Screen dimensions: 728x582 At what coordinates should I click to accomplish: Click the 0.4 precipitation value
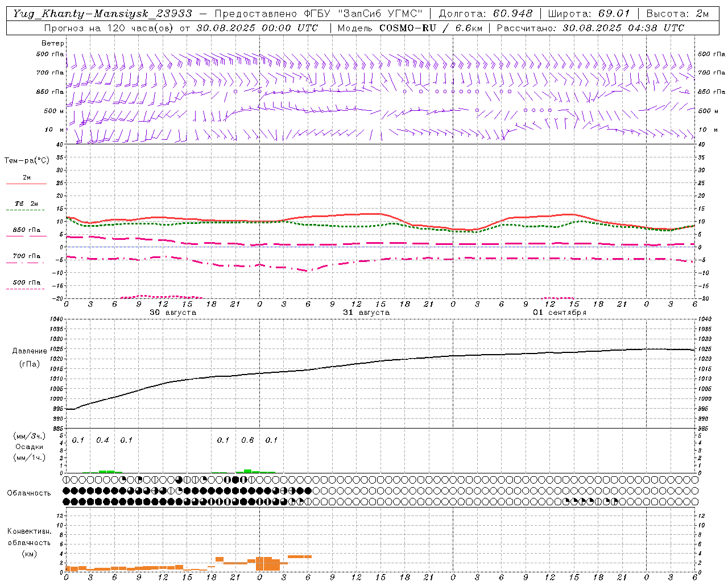pos(102,440)
